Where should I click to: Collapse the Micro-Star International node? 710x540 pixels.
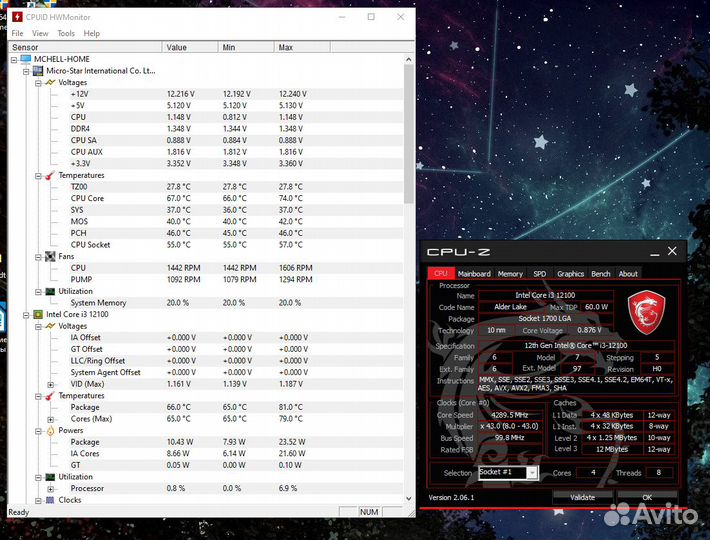tap(26, 72)
